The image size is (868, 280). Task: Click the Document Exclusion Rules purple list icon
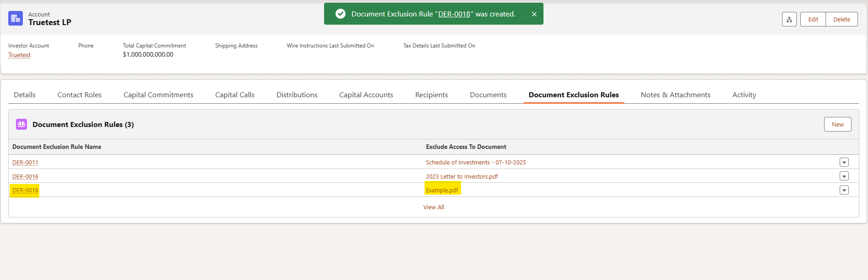click(21, 124)
